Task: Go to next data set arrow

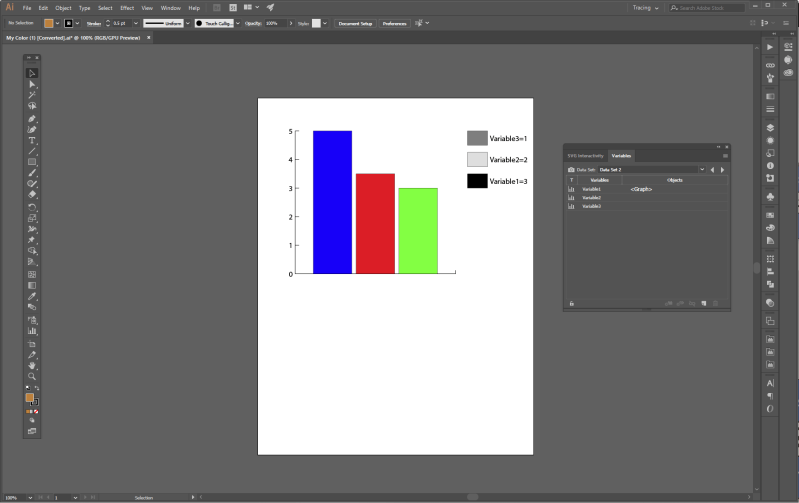Action: pos(722,170)
